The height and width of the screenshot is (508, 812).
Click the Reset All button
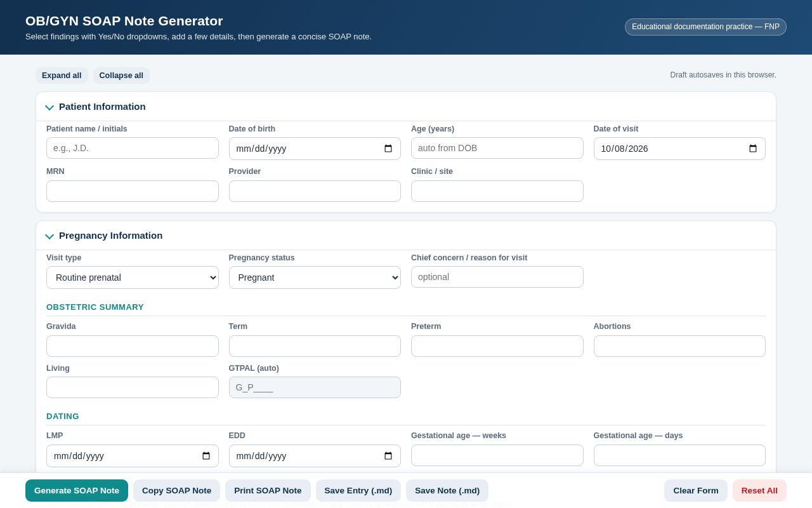click(x=759, y=490)
